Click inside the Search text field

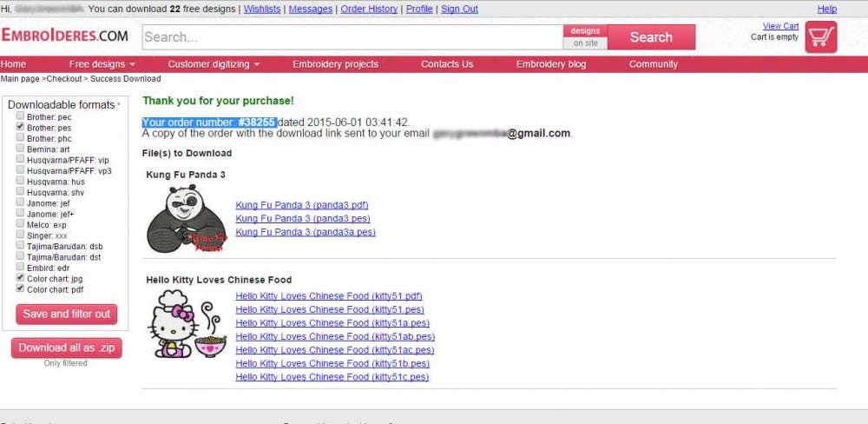pyautogui.click(x=351, y=37)
